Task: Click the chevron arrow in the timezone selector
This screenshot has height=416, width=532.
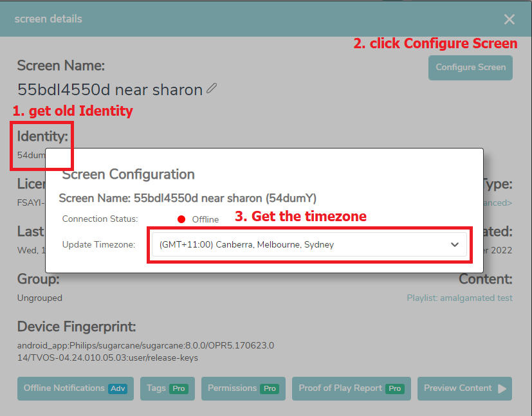Action: (x=455, y=245)
